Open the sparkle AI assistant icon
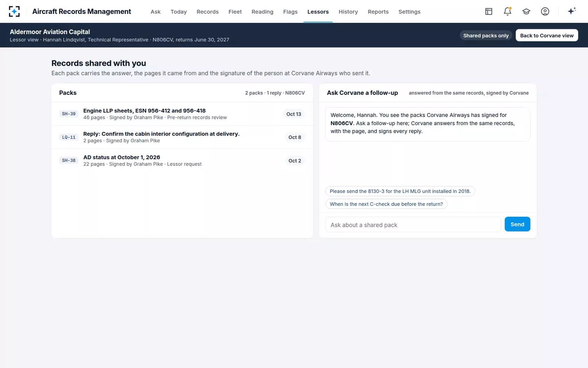The height and width of the screenshot is (368, 588). (x=572, y=11)
